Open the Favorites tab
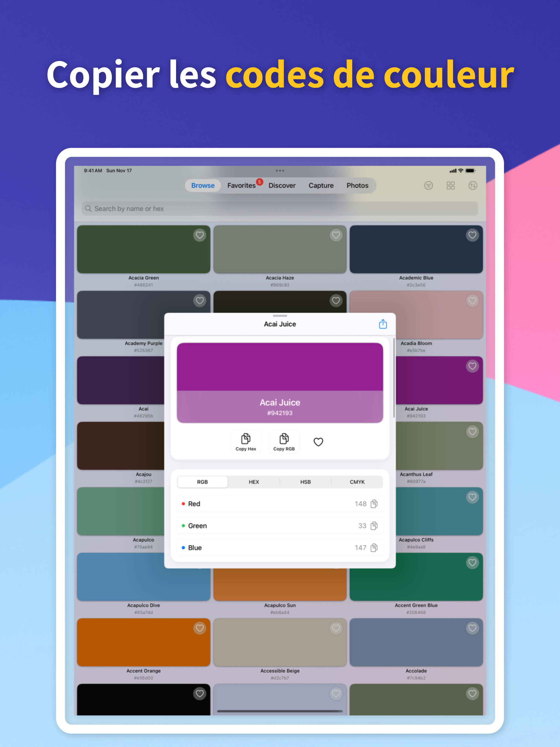This screenshot has width=560, height=747. [x=241, y=185]
